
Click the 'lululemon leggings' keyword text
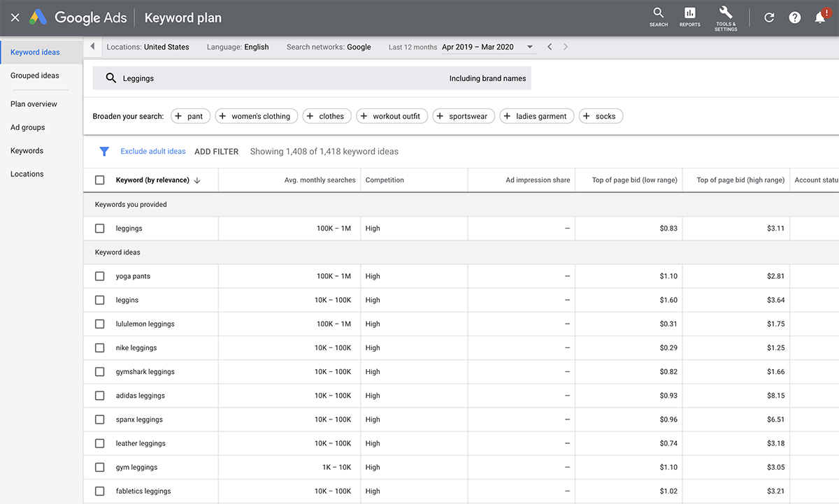[x=145, y=324]
